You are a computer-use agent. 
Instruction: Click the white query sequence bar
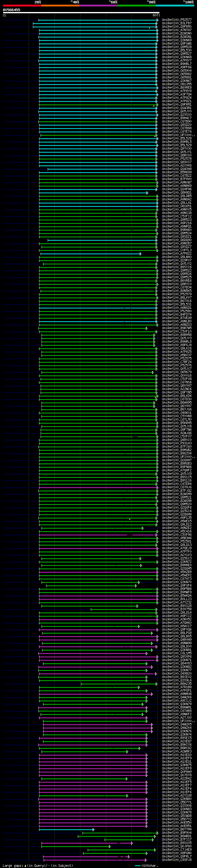coord(81,12)
